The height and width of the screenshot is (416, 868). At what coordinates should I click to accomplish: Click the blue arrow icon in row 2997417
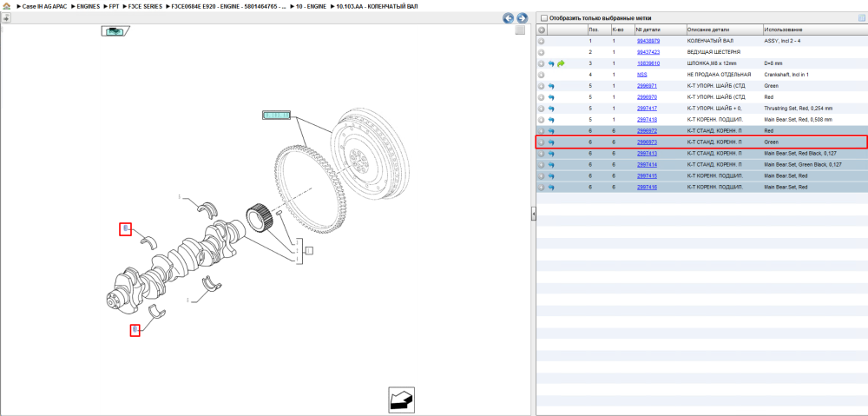(x=551, y=109)
